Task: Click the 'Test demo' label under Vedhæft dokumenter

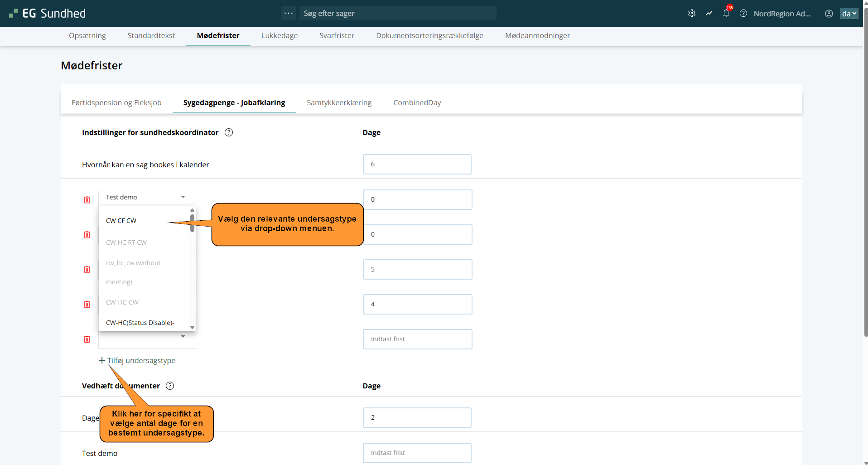Action: pyautogui.click(x=100, y=453)
